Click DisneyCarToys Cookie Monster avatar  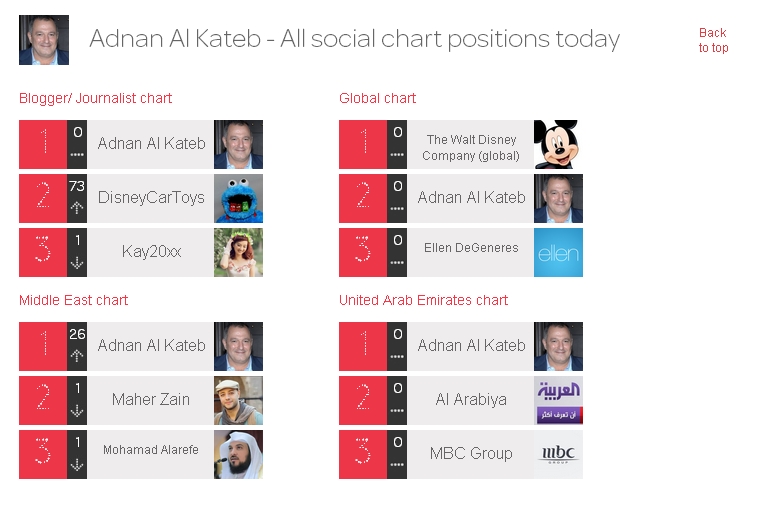pyautogui.click(x=238, y=199)
